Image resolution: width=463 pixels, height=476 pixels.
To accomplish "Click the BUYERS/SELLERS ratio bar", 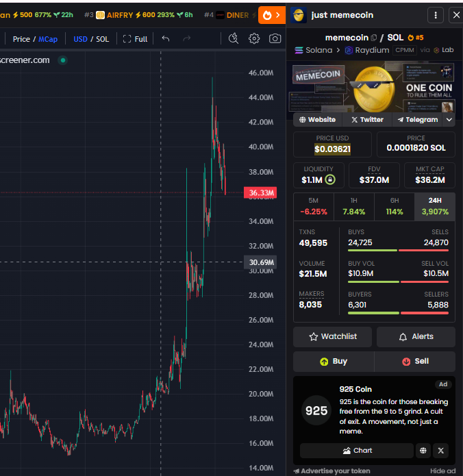I will click(x=398, y=313).
